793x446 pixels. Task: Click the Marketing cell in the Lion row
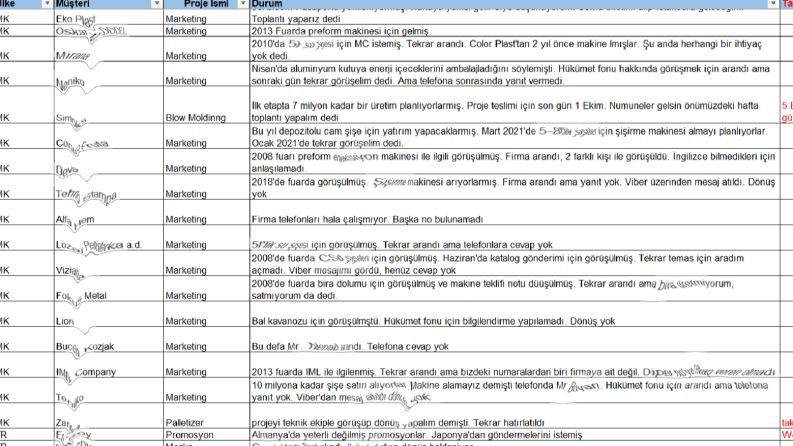206,314
